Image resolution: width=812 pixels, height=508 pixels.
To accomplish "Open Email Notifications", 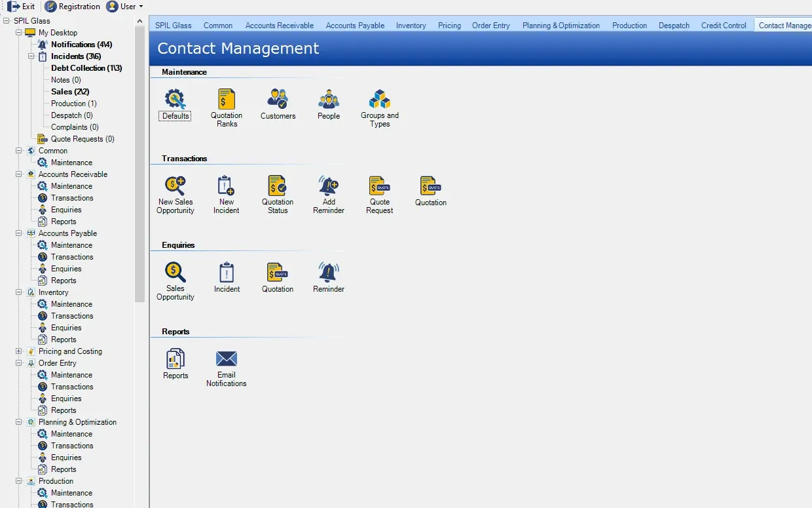I will 227,368.
